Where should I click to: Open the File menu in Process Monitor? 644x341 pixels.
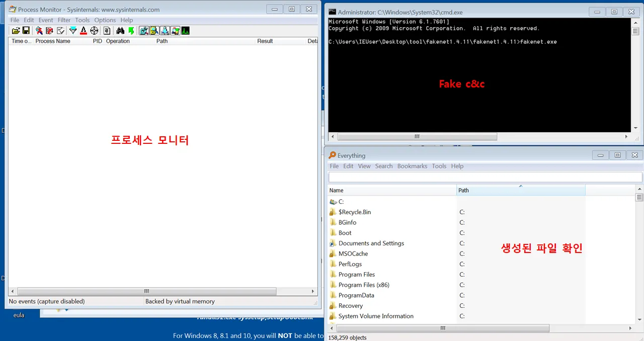(15, 20)
